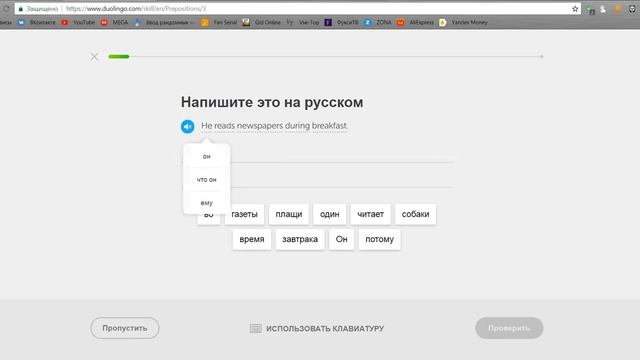Open the Gid Online bookmark

(x=261, y=22)
